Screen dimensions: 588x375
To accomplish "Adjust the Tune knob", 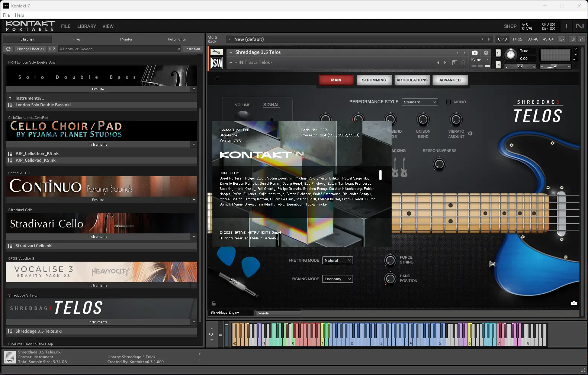I will [511, 55].
